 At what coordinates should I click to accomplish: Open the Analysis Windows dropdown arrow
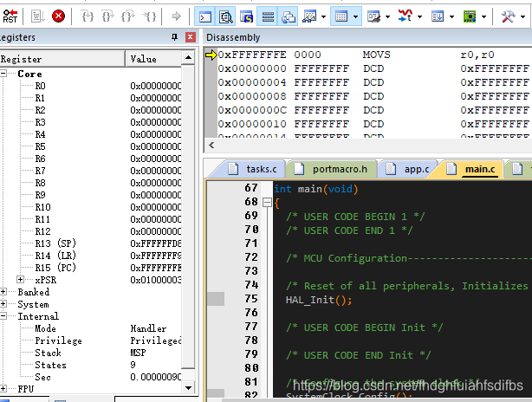(x=419, y=16)
